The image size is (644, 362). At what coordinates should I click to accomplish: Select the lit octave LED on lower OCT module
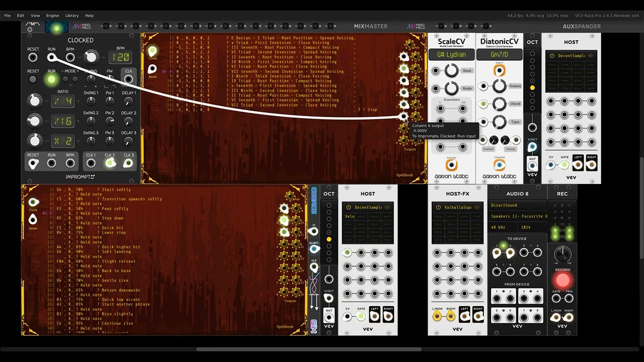(x=329, y=239)
